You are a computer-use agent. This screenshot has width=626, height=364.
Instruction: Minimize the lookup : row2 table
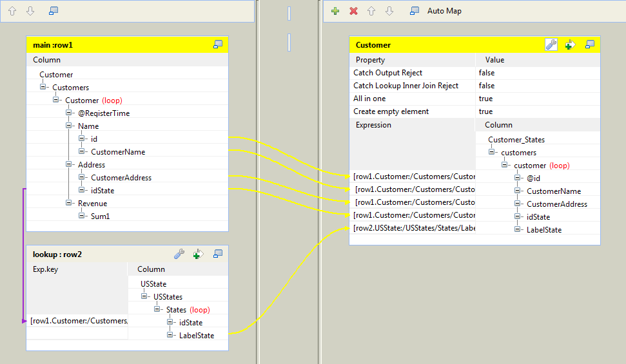(218, 254)
